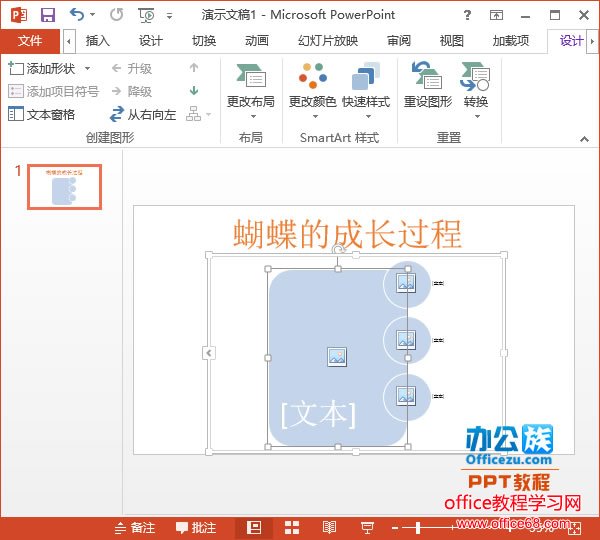
Task: Expand the 添加形状 dropdown arrow
Action: (x=88, y=69)
